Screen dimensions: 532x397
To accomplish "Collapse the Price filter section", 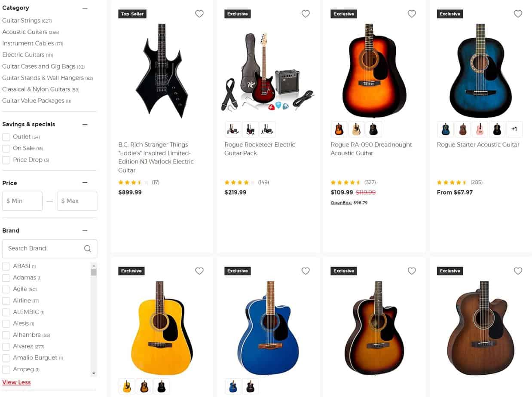I will 85,183.
